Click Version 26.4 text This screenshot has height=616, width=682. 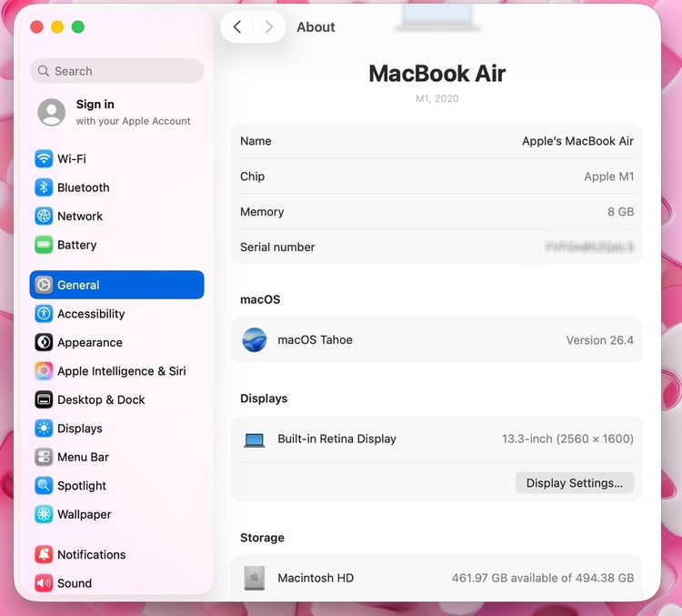pos(600,340)
